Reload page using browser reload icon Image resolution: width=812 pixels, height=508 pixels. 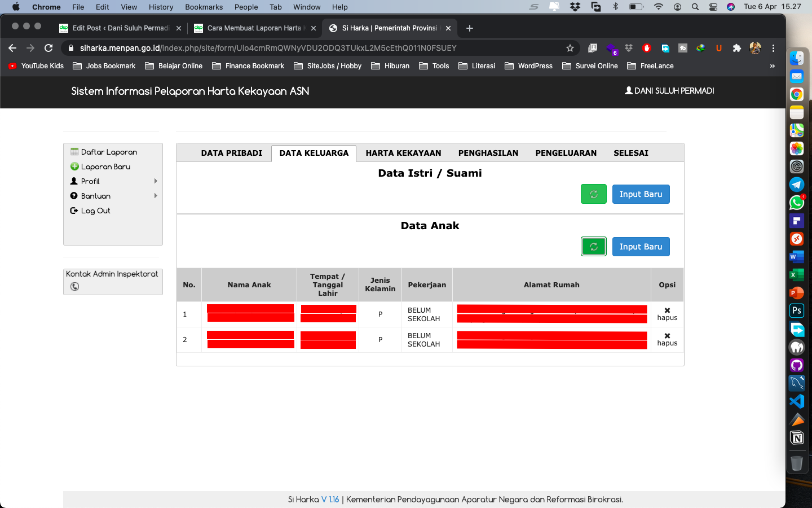pos(48,48)
